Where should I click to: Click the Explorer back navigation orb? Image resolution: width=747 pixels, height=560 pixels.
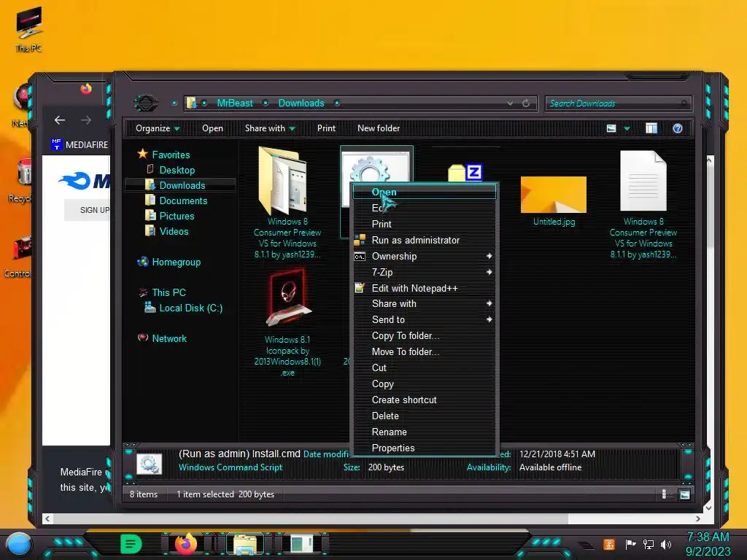point(146,103)
